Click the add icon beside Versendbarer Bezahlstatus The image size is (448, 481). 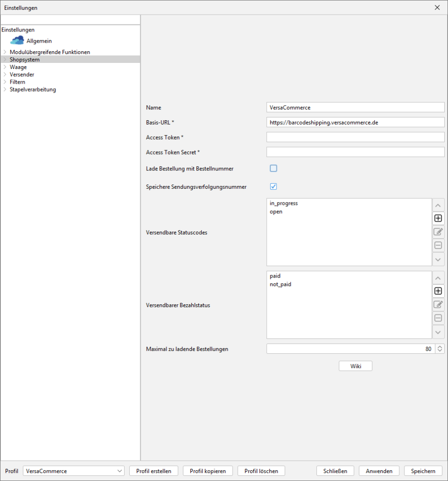pos(438,291)
